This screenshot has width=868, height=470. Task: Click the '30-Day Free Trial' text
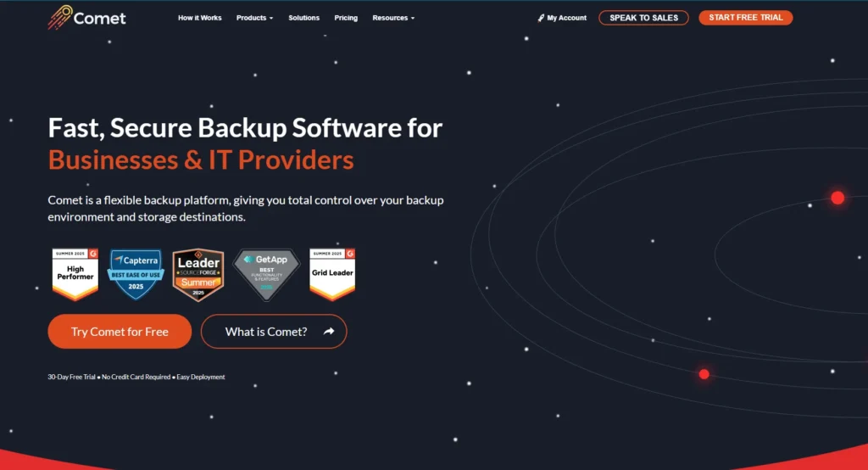(x=71, y=377)
